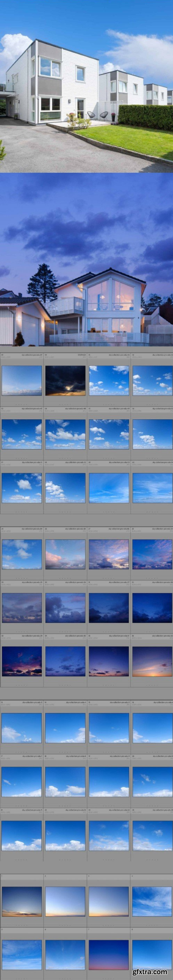Viewport: 173px width, 980px height.
Task: Select sky thumbnail in cell 5
Action: (x=22, y=955)
